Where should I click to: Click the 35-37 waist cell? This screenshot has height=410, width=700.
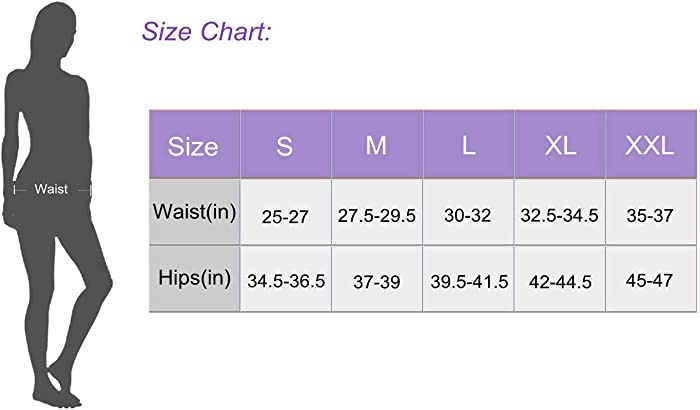(651, 212)
